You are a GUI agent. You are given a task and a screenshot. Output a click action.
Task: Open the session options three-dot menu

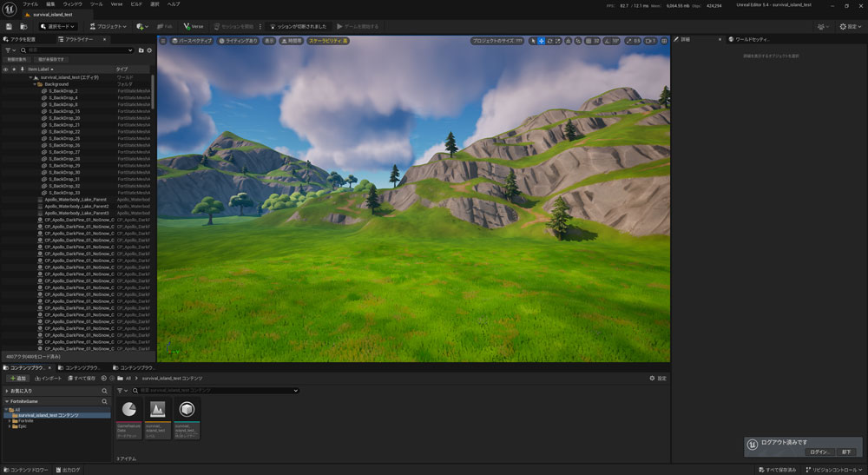(260, 27)
